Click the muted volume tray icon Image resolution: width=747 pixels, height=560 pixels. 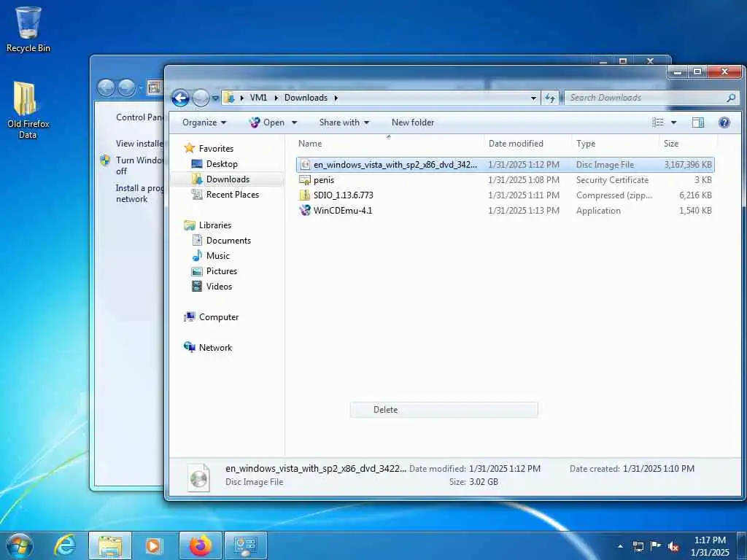click(673, 546)
